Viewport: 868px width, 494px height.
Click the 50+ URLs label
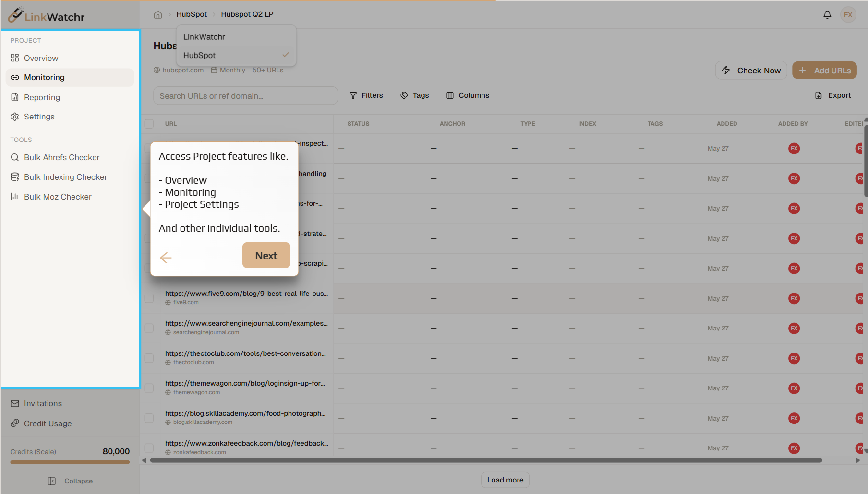point(268,70)
